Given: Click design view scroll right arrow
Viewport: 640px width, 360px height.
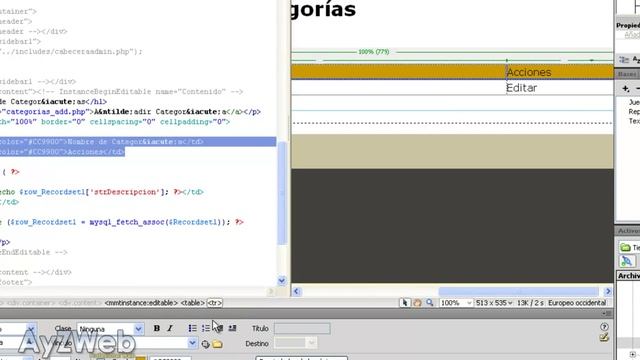Looking at the screenshot, I should click(x=608, y=291).
